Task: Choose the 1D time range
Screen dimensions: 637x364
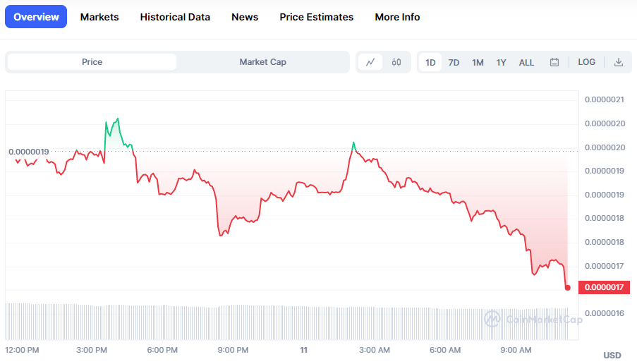Action: click(x=430, y=63)
